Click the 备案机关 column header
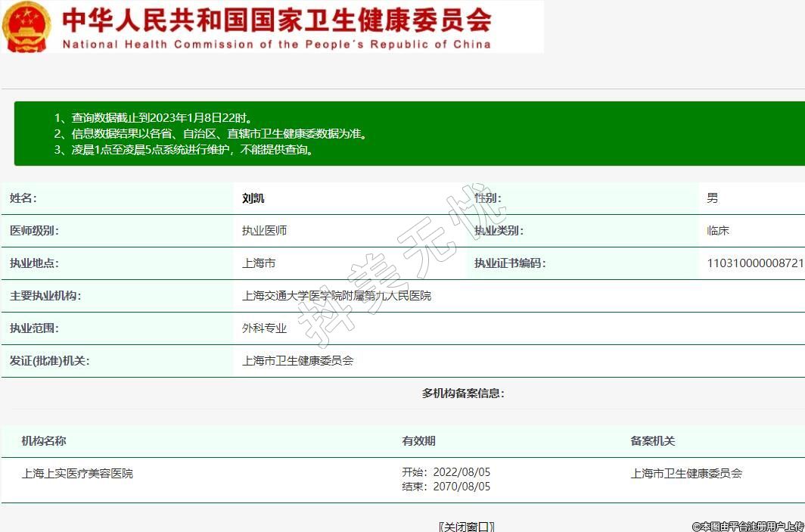Viewport: 805px width, 532px height. click(652, 441)
